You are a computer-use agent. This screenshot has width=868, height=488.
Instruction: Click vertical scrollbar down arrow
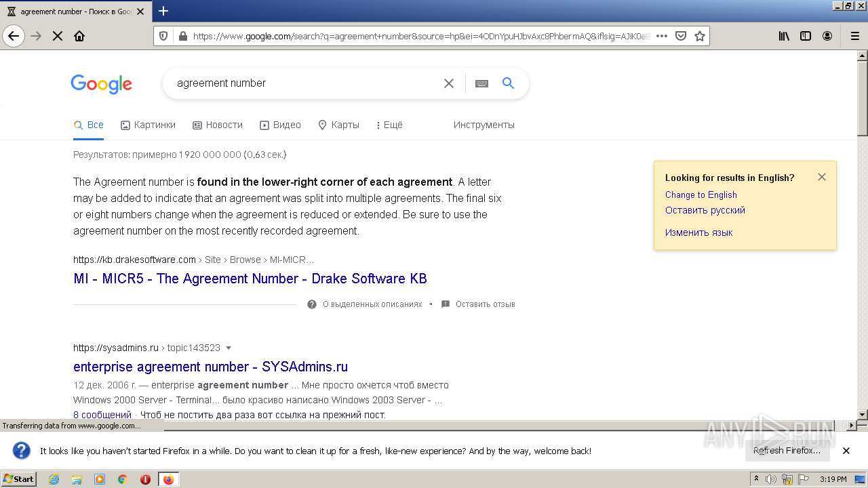click(863, 414)
